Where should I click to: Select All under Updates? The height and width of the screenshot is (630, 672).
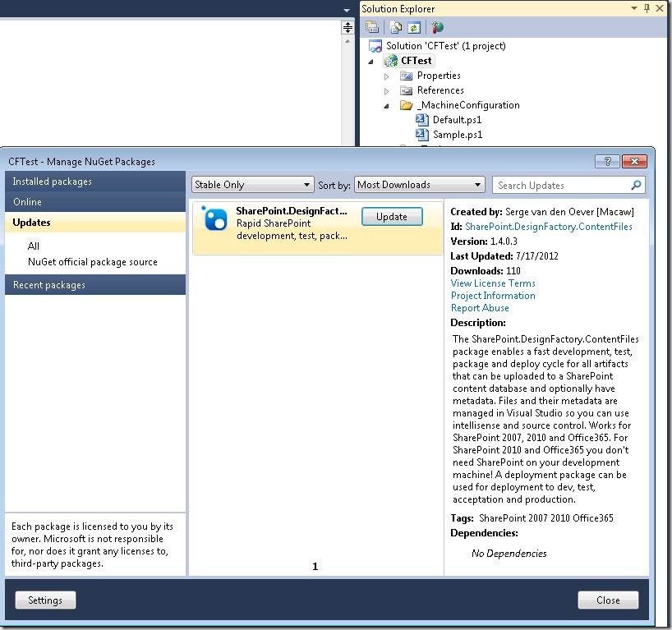click(x=34, y=246)
